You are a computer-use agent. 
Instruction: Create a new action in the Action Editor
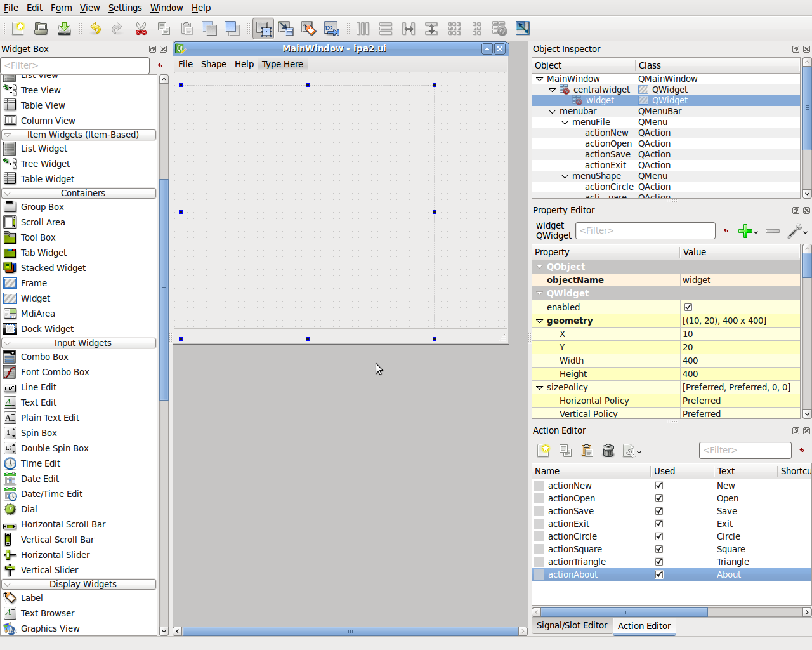[x=544, y=450]
